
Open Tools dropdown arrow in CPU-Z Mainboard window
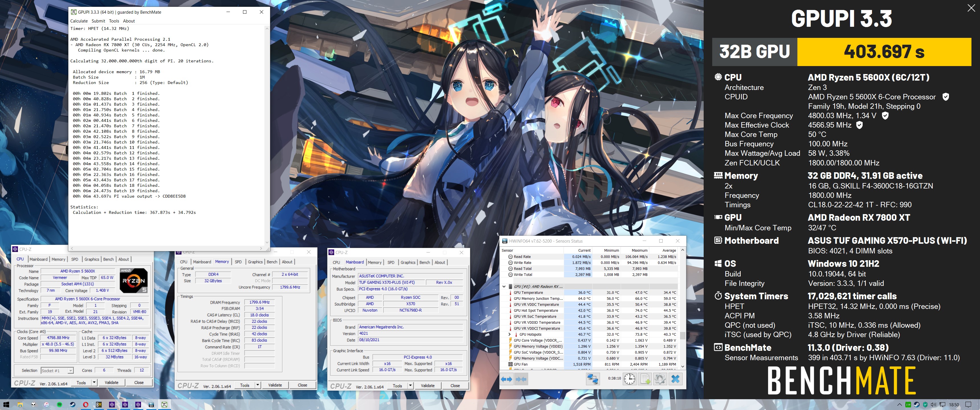point(411,386)
